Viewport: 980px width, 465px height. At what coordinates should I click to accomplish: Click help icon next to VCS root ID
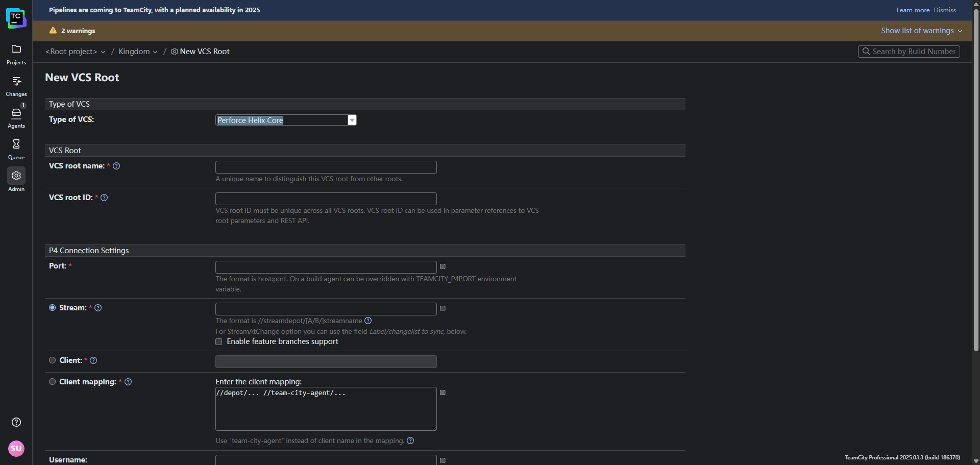click(104, 198)
